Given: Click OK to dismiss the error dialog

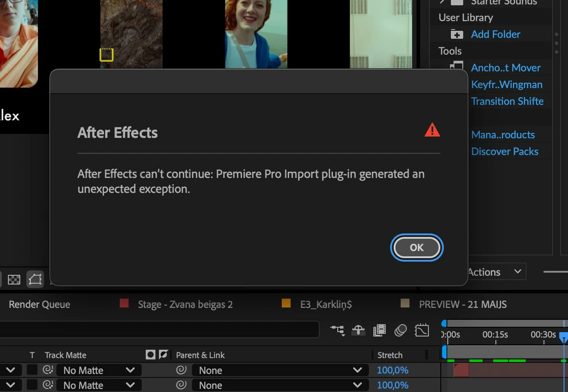Looking at the screenshot, I should click(417, 248).
